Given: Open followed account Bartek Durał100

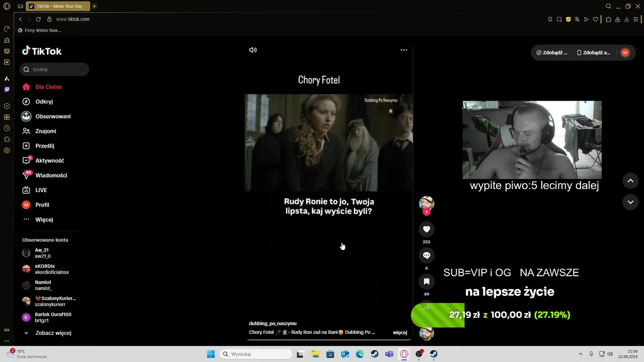Looking at the screenshot, I should [47, 317].
